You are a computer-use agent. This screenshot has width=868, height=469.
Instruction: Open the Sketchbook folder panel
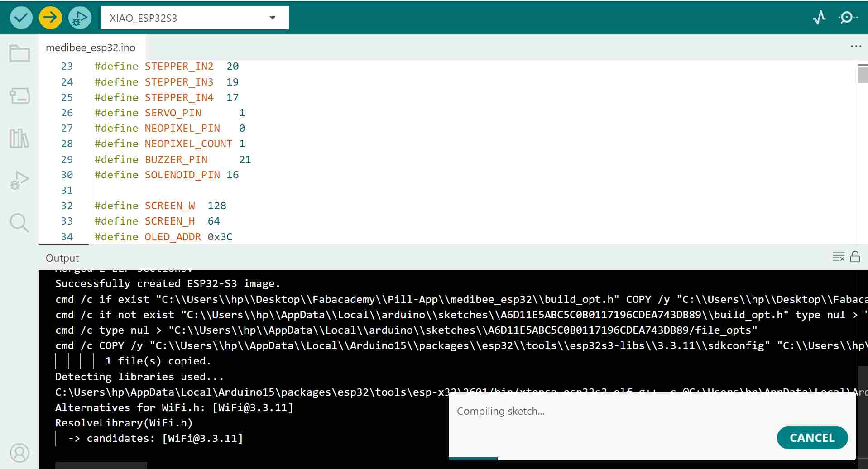click(x=19, y=53)
